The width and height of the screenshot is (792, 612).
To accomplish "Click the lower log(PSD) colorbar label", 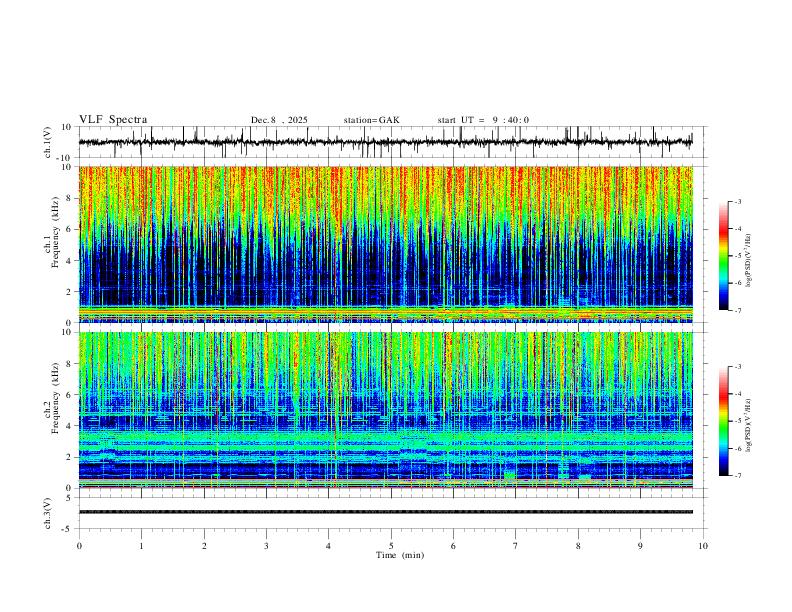I will coord(749,425).
